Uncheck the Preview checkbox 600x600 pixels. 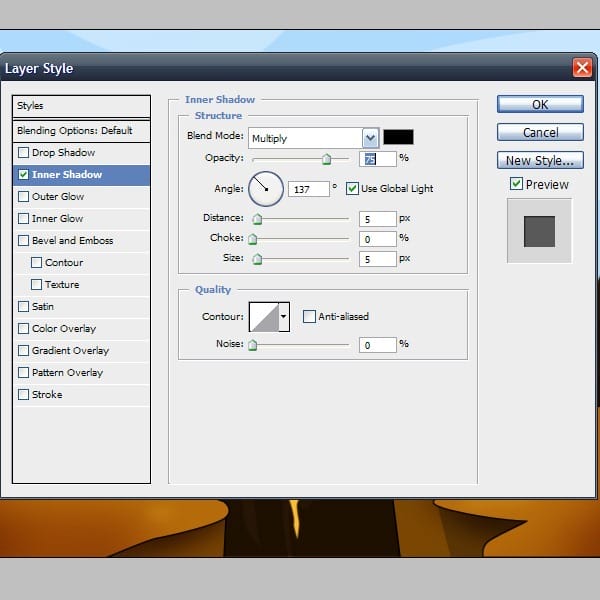click(x=516, y=184)
